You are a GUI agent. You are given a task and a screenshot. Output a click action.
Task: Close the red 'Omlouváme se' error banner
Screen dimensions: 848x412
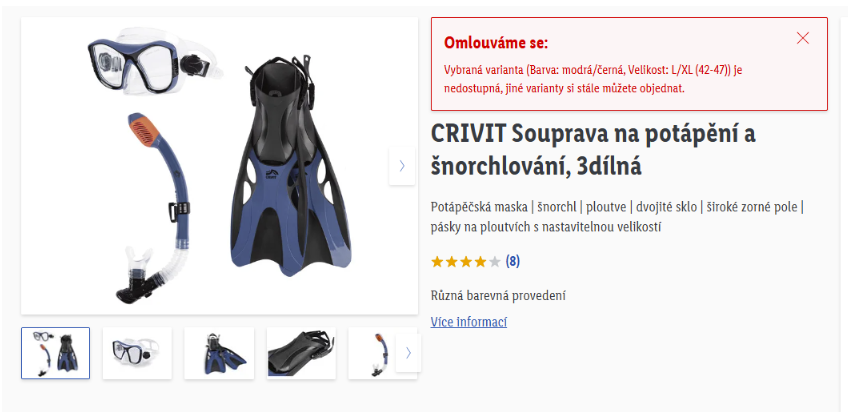point(803,38)
